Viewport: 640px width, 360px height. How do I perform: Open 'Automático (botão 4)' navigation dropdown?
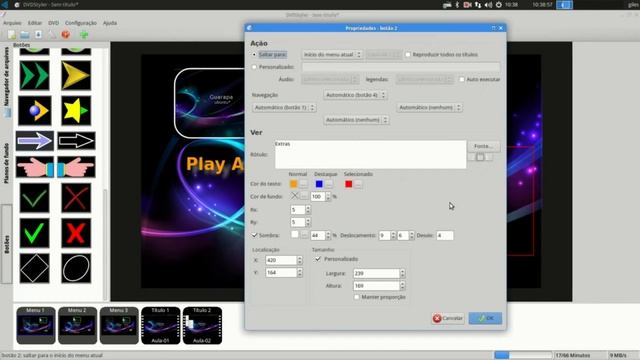(x=355, y=95)
